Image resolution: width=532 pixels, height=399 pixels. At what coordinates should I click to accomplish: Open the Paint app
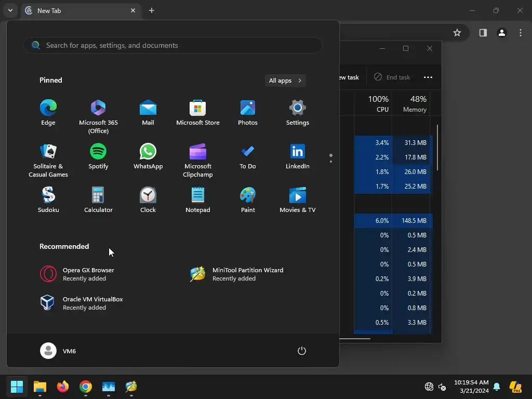click(248, 200)
